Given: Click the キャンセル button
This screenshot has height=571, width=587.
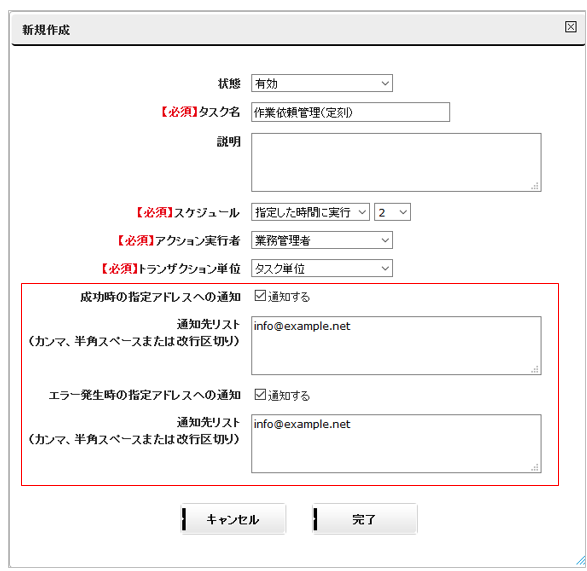Looking at the screenshot, I should [x=233, y=519].
